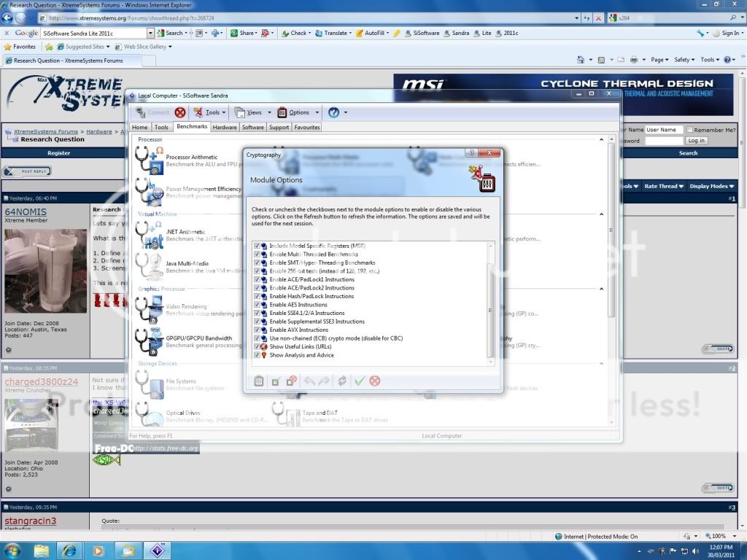
Task: Toggle Enable AVX Instructions checkbox
Action: coord(257,330)
